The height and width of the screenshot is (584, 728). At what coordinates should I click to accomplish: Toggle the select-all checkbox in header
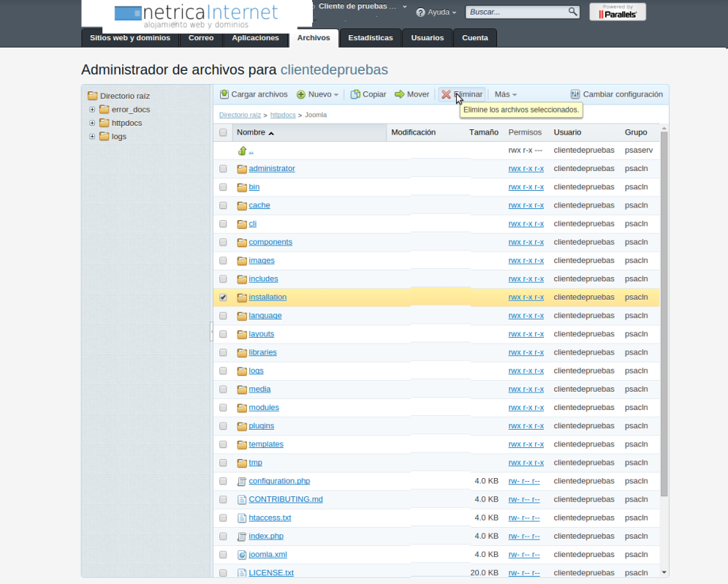(x=223, y=133)
